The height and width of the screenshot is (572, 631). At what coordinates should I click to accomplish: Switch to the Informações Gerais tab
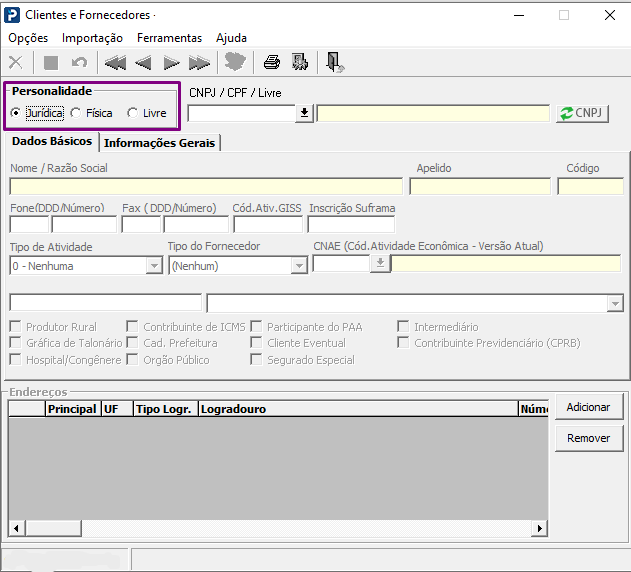point(160,143)
